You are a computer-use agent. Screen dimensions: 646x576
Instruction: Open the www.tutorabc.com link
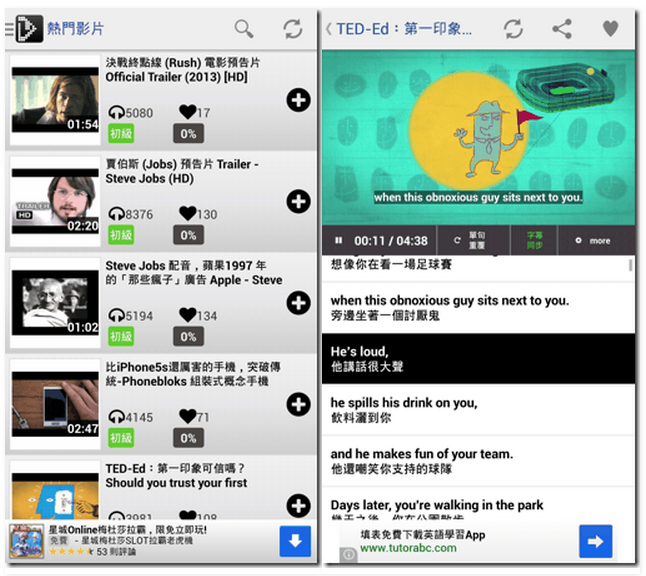coord(408,548)
